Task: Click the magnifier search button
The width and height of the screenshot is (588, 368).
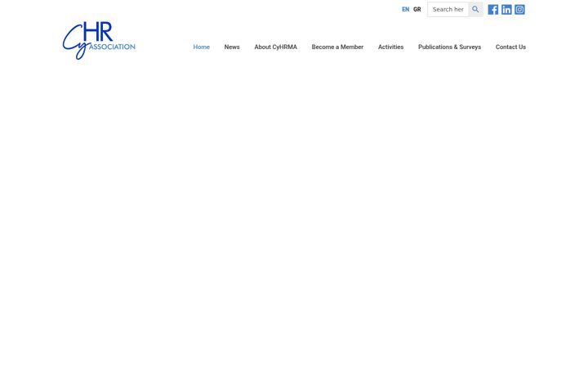Action: click(x=475, y=9)
